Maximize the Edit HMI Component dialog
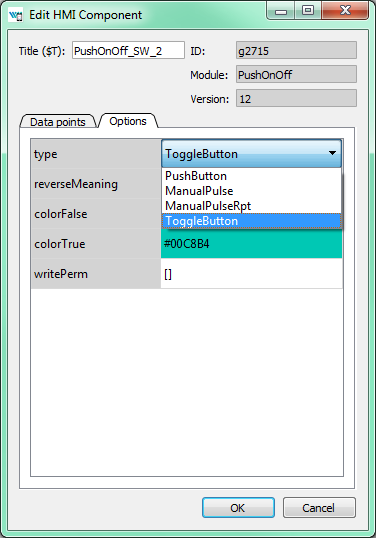The height and width of the screenshot is (538, 376). pos(308,11)
